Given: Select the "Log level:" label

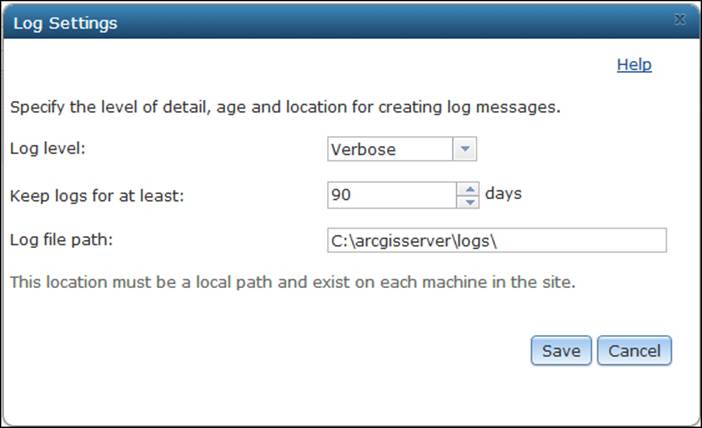Looking at the screenshot, I should point(49,149).
